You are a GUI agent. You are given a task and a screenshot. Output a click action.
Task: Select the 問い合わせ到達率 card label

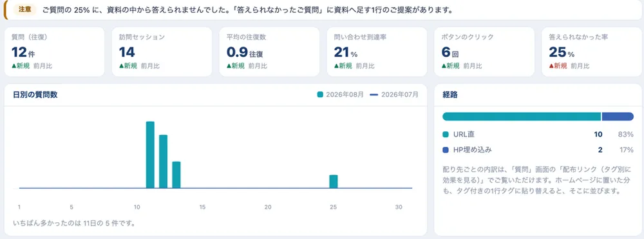click(x=360, y=37)
